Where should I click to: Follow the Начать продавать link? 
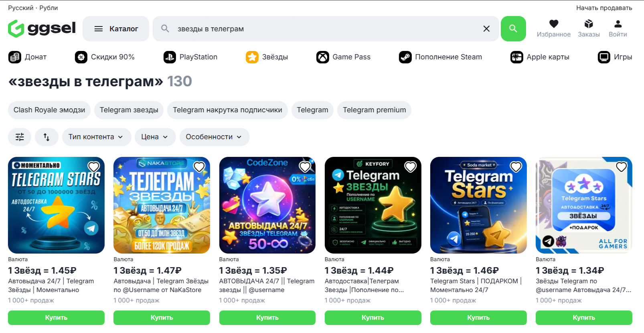tap(604, 8)
